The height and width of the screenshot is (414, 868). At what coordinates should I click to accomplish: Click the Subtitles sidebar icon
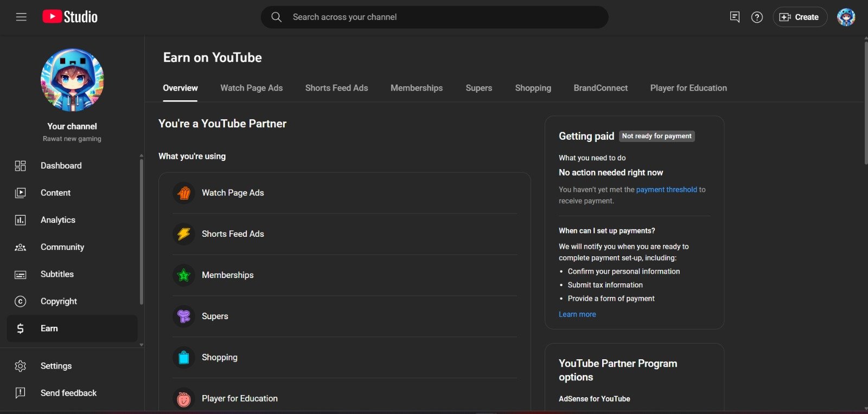(x=20, y=275)
